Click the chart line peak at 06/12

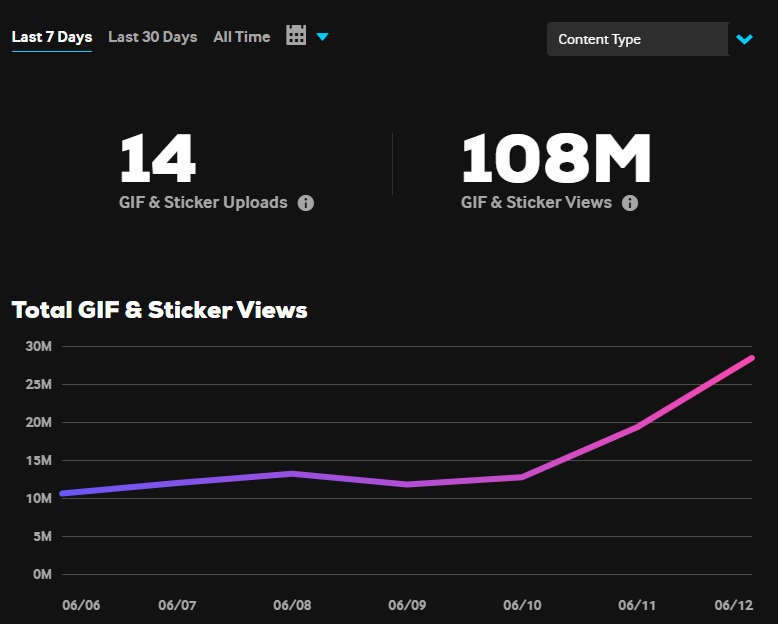pyautogui.click(x=752, y=358)
